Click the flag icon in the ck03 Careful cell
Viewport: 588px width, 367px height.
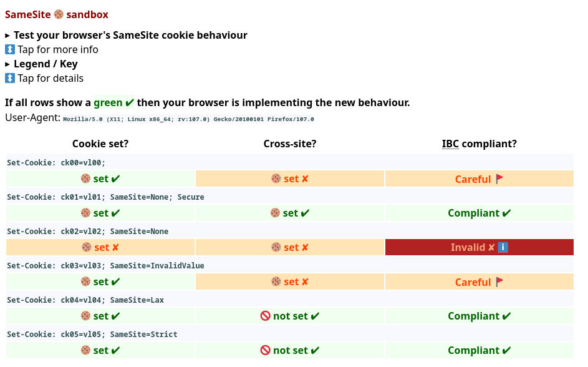499,281
